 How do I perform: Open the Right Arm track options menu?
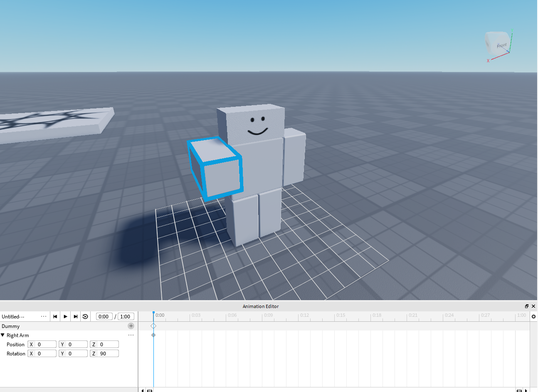(x=131, y=335)
